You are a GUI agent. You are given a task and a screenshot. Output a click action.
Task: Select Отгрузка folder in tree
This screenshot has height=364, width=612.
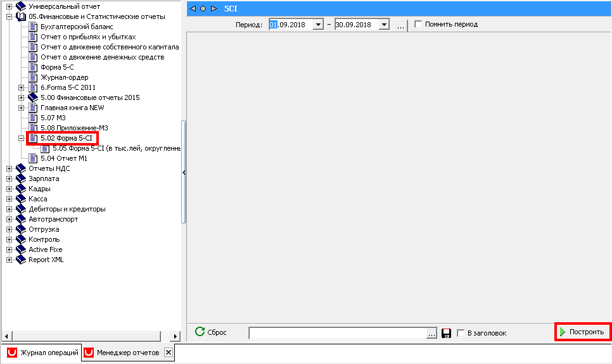44,229
